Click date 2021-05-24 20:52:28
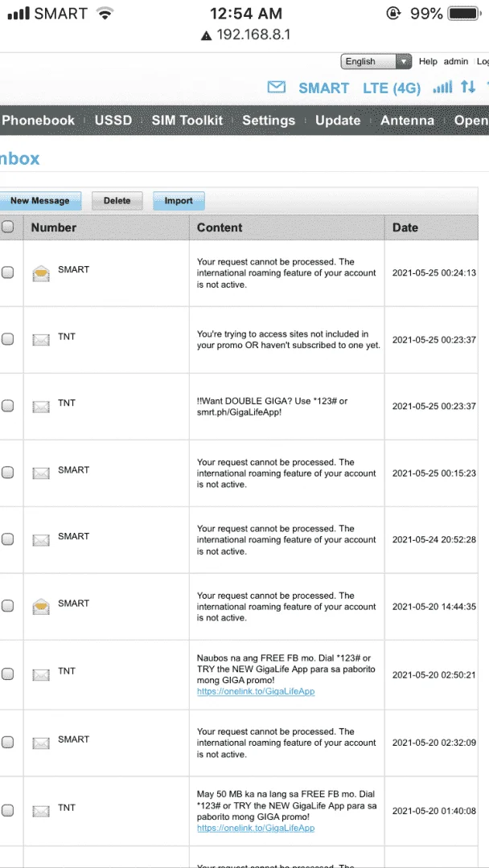 coord(434,540)
